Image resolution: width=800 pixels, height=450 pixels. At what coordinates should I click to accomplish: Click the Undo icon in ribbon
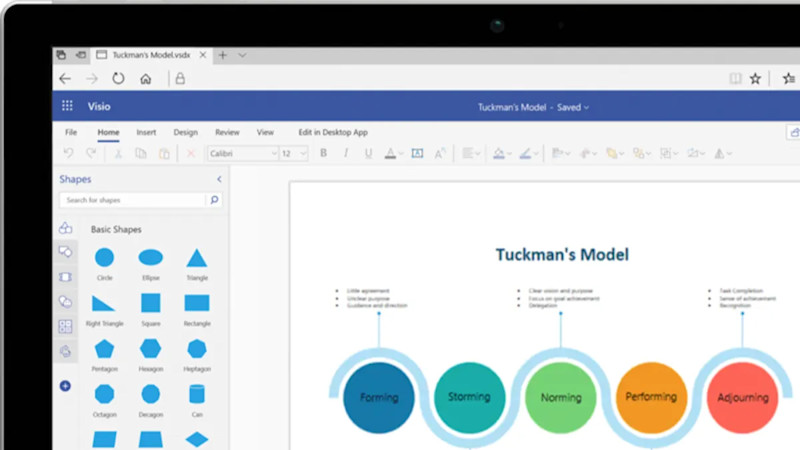(68, 153)
